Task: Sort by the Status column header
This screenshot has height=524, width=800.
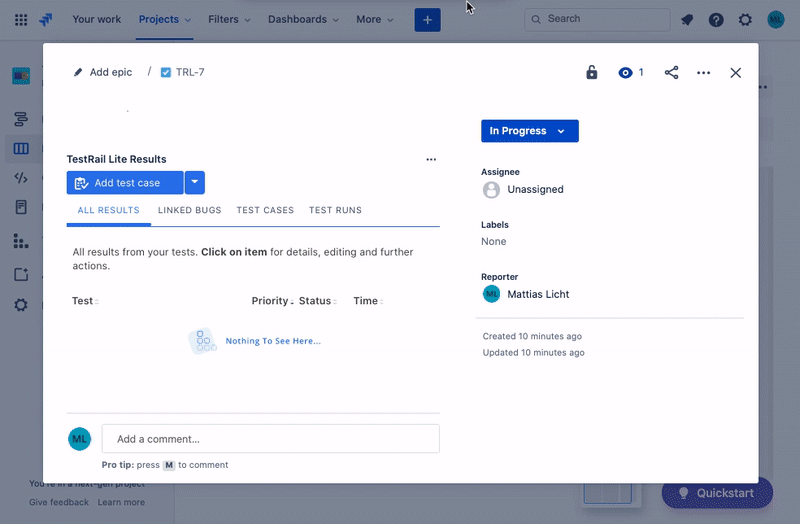Action: [x=318, y=301]
